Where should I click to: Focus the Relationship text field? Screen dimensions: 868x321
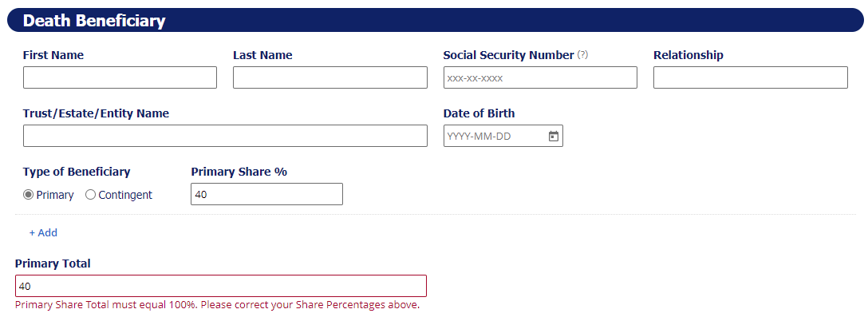751,77
